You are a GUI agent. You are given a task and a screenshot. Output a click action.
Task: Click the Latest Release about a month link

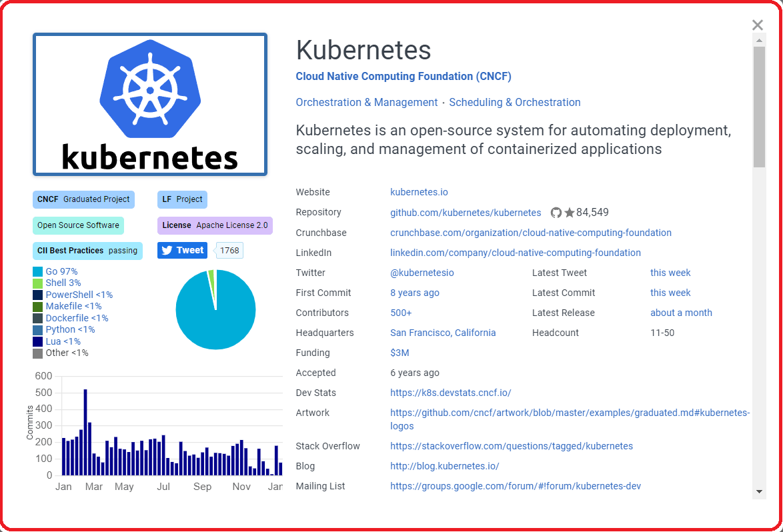click(x=681, y=313)
